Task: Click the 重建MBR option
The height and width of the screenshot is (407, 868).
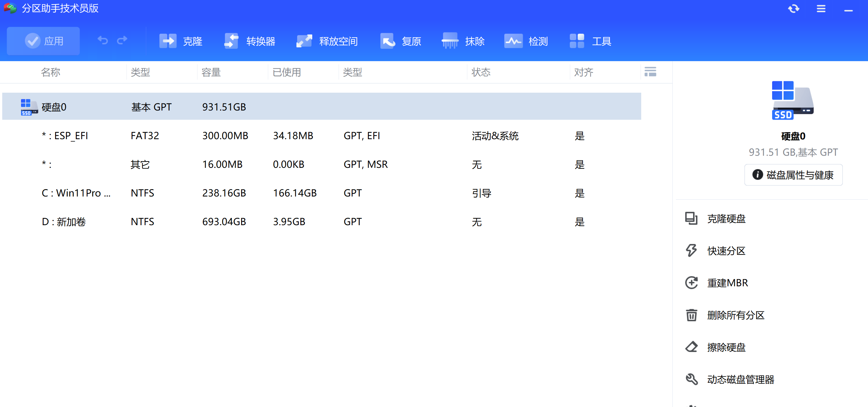Action: [728, 283]
